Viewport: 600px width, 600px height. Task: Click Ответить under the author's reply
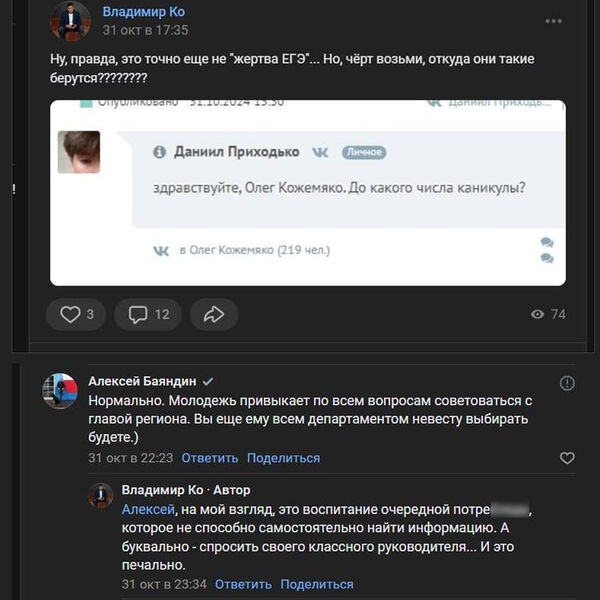tap(244, 584)
